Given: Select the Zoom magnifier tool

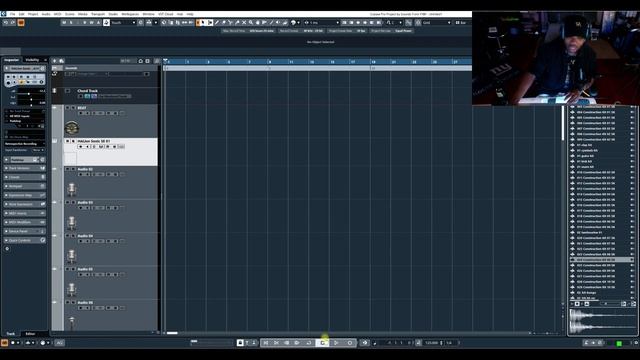Looking at the screenshot, I should coord(251,23).
